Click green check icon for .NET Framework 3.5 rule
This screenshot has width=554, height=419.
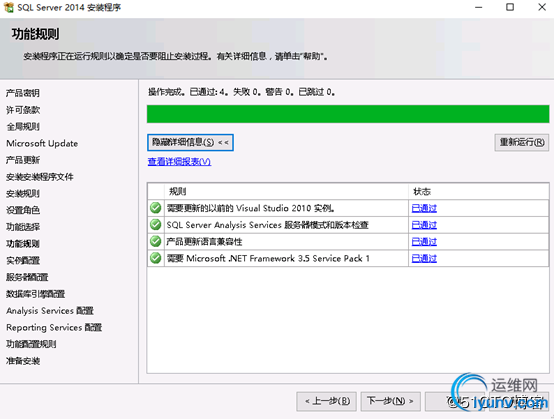pos(155,258)
